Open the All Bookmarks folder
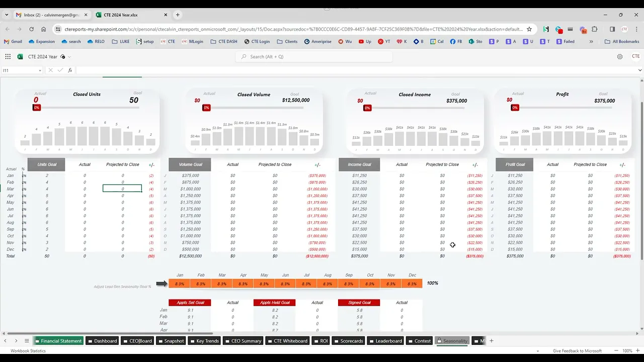Image resolution: width=644 pixels, height=362 pixels. 622,42
